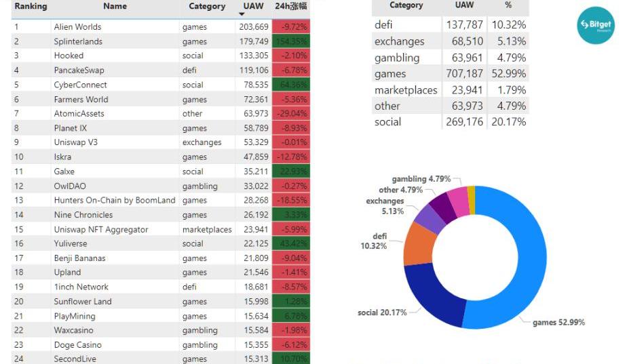Click the Ranking column header

click(31, 6)
